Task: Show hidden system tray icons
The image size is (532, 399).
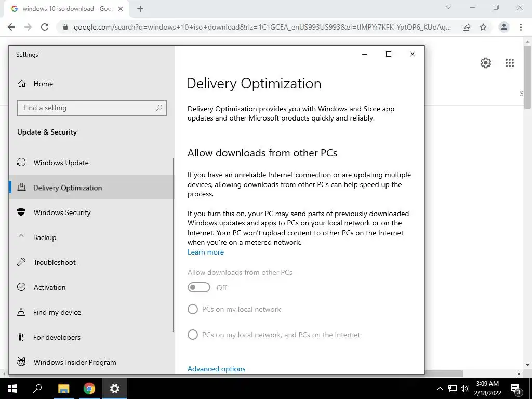Action: [440, 389]
